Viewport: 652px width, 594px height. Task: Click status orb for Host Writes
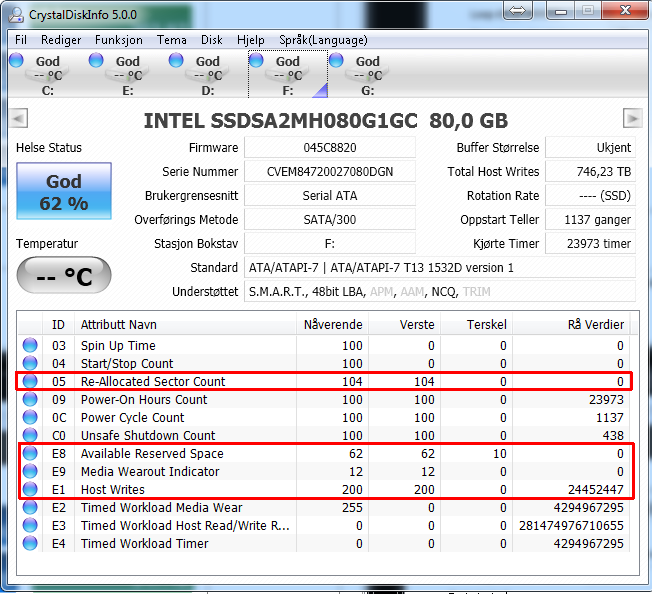[30, 489]
